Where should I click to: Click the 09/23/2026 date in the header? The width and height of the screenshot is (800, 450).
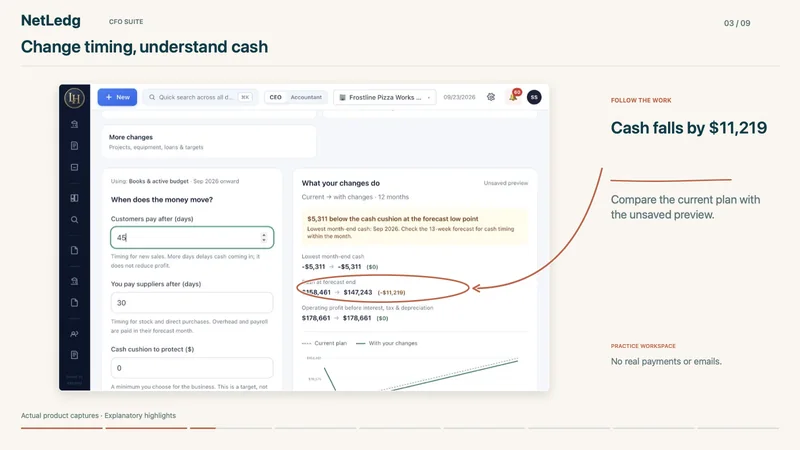[x=459, y=97]
